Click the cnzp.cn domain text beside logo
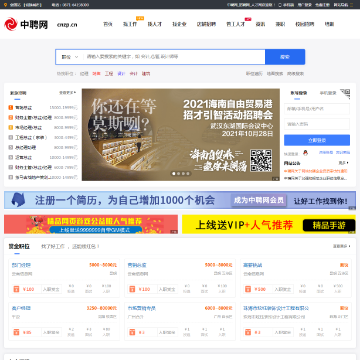360x360 pixels. (x=67, y=25)
